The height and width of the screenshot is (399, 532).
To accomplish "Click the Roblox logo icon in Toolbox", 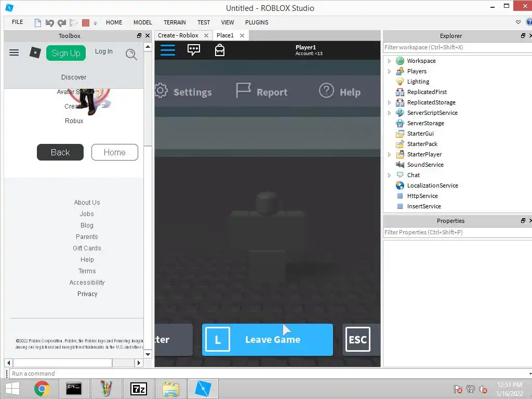I will click(35, 52).
